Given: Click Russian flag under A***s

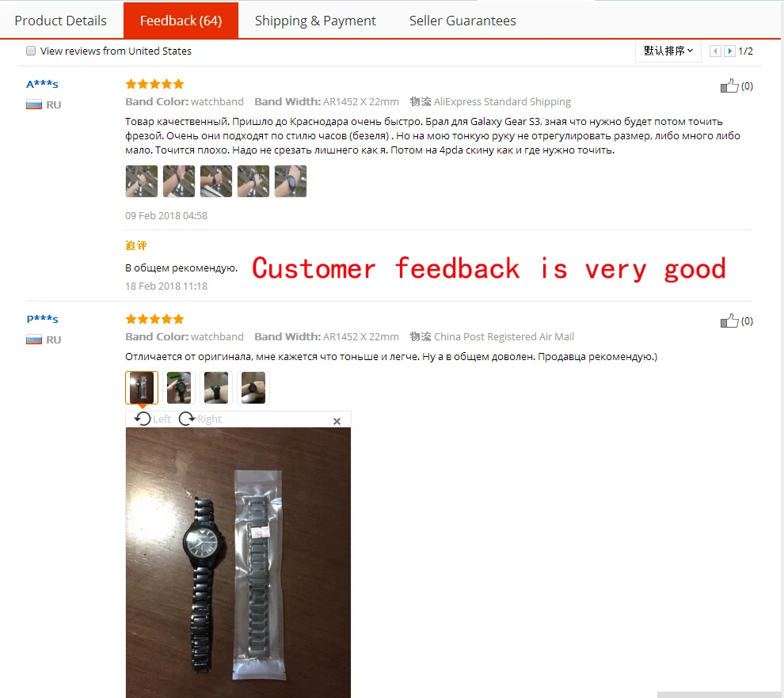Looking at the screenshot, I should point(34,105).
